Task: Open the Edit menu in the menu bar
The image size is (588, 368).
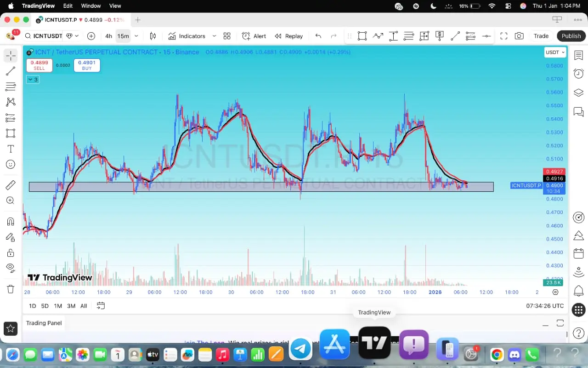Action: click(68, 6)
